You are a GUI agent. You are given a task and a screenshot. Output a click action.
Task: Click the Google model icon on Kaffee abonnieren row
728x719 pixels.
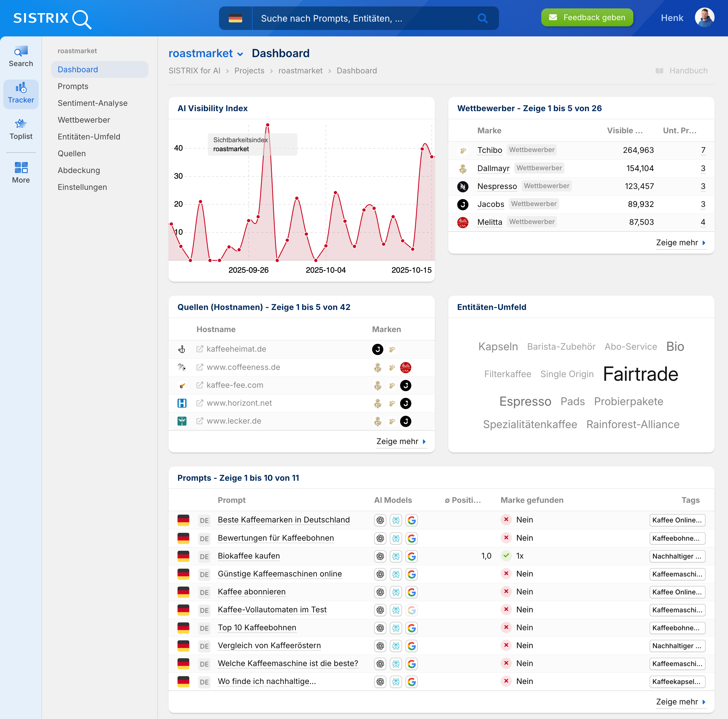pos(412,592)
